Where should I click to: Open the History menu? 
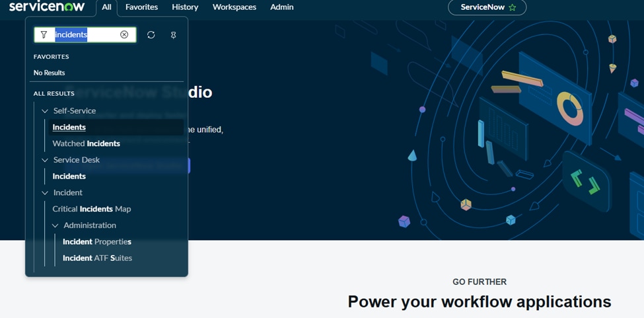coord(185,7)
